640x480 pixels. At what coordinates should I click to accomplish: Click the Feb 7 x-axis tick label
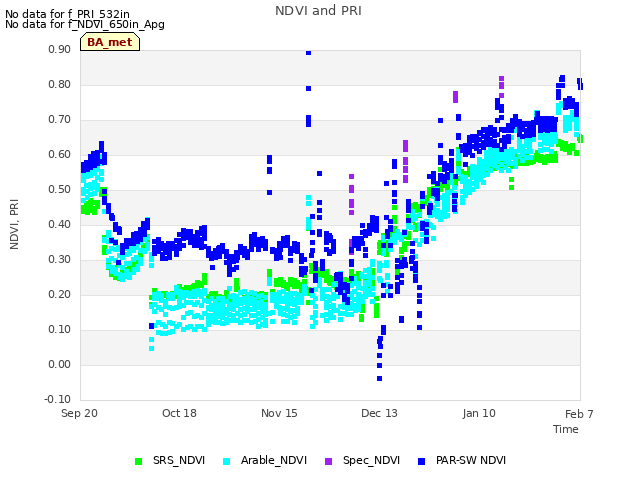tap(579, 414)
